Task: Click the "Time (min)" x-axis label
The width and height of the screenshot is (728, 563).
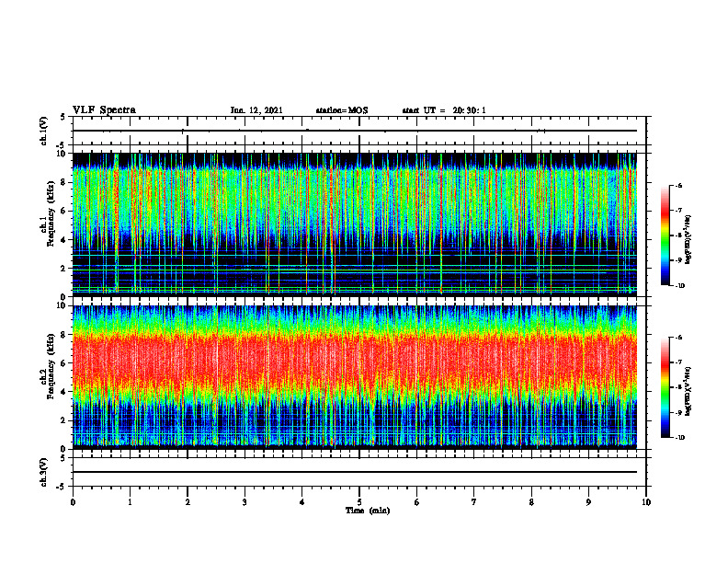Action: pos(368,511)
